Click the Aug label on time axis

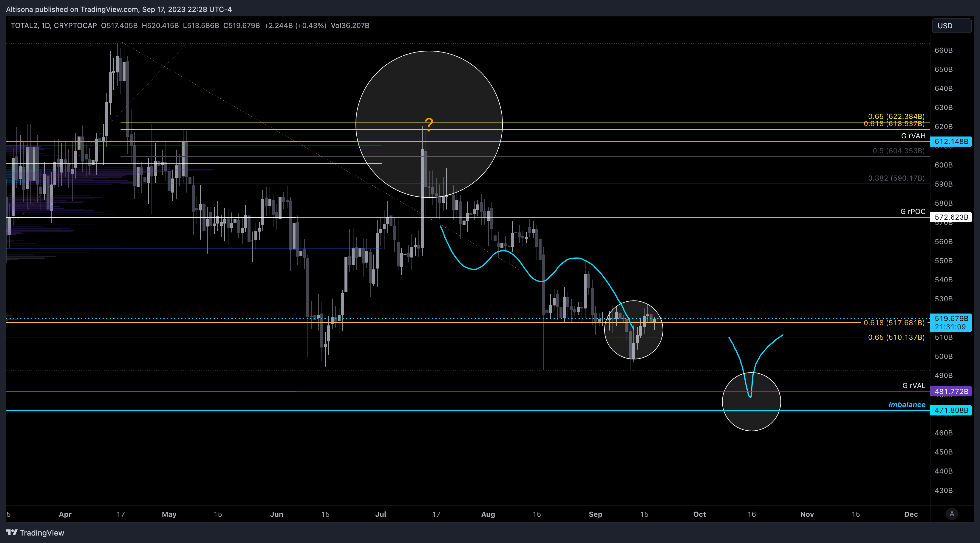488,514
